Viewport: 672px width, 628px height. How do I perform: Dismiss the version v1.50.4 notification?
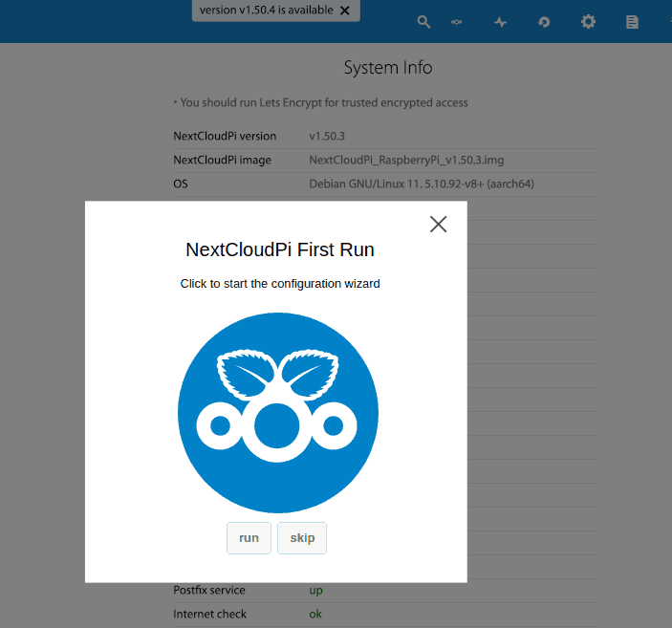(x=345, y=11)
